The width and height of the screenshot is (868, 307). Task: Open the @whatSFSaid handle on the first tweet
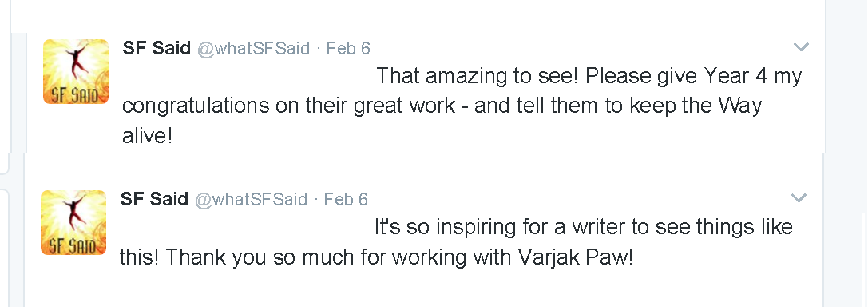[x=254, y=49]
